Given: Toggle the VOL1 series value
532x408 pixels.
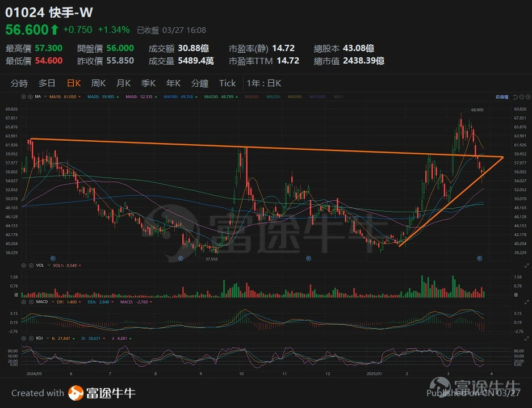Looking at the screenshot, I should pos(67,266).
